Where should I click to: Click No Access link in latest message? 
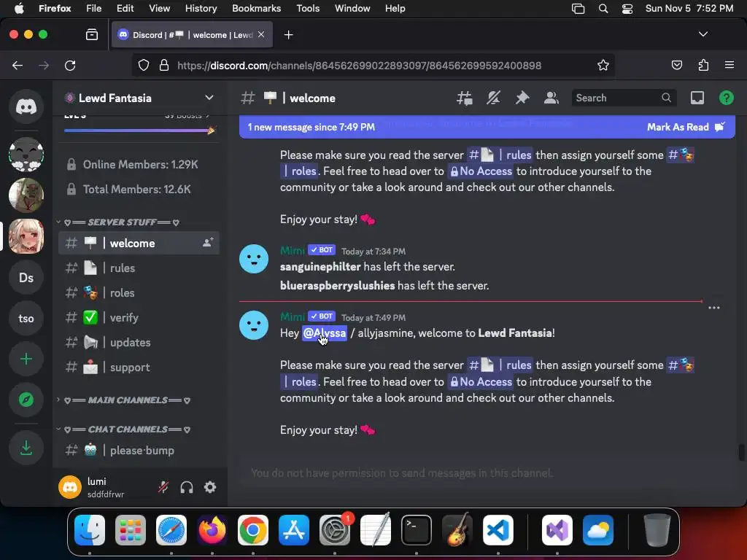point(480,382)
